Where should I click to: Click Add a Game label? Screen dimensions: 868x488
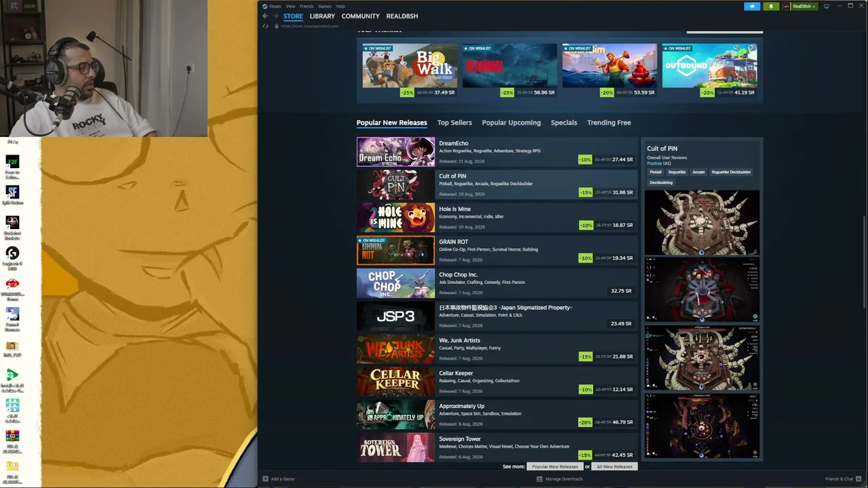coord(282,479)
